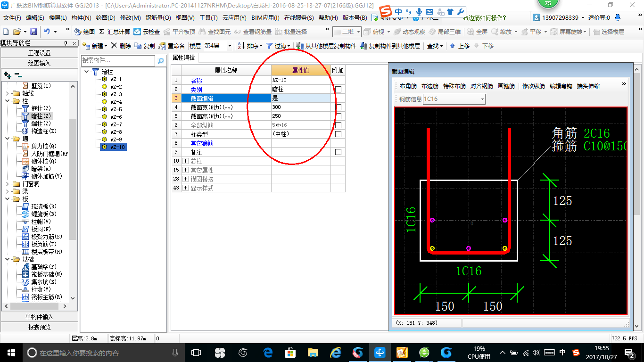644x362 pixels.
Task: Click 复制构件到其他楼层 icon
Action: click(x=363, y=46)
